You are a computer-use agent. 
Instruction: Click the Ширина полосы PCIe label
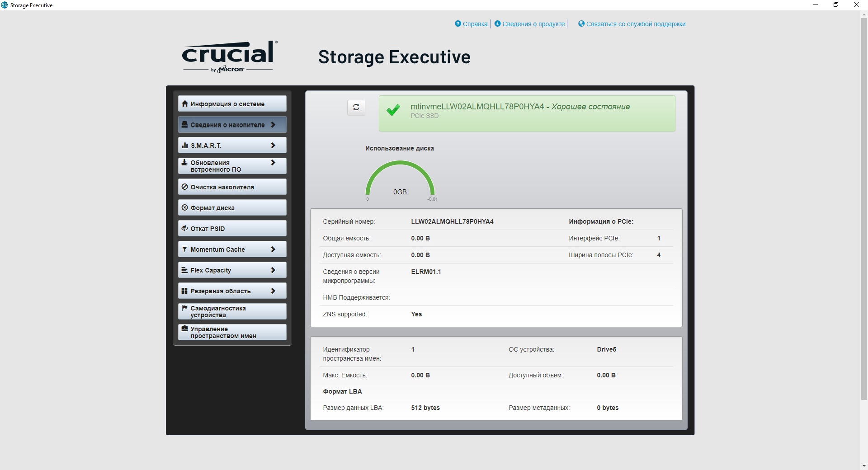pyautogui.click(x=601, y=255)
